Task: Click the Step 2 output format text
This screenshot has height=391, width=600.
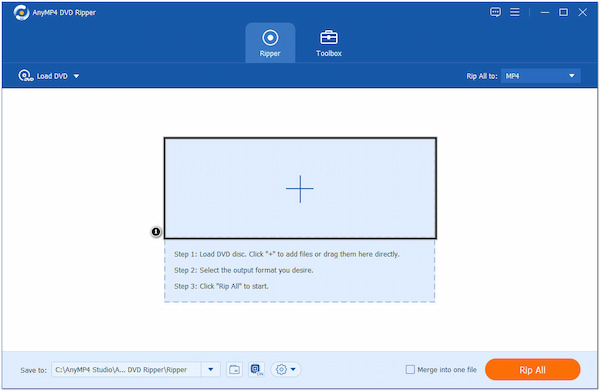Action: [x=243, y=270]
